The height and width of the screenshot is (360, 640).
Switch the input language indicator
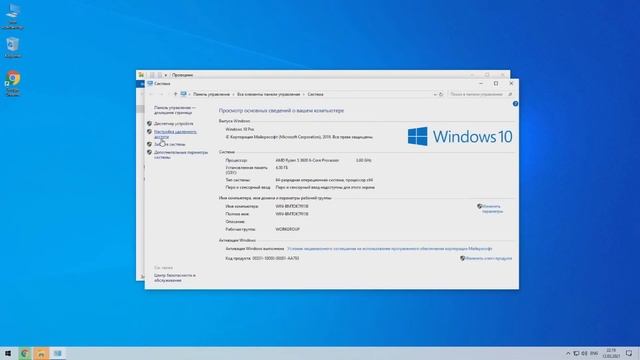click(594, 353)
